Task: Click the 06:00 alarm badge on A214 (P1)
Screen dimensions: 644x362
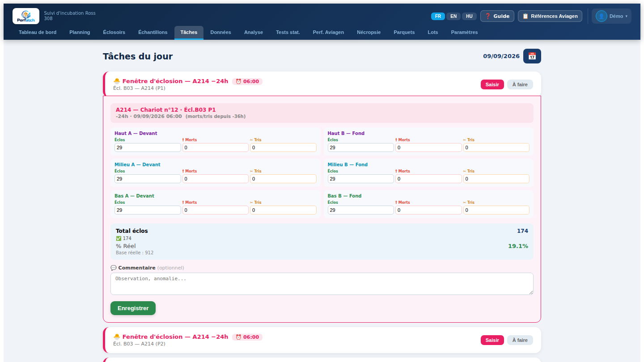Action: point(247,81)
